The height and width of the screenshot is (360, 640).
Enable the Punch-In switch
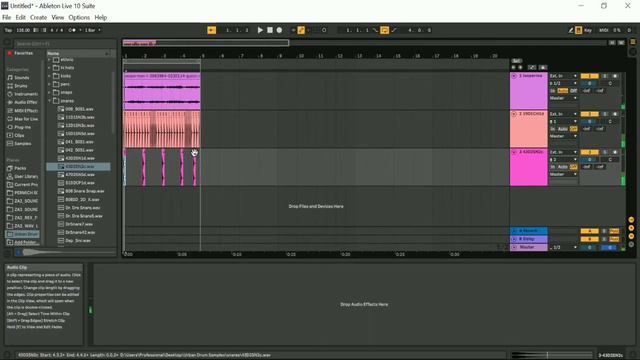click(375, 30)
